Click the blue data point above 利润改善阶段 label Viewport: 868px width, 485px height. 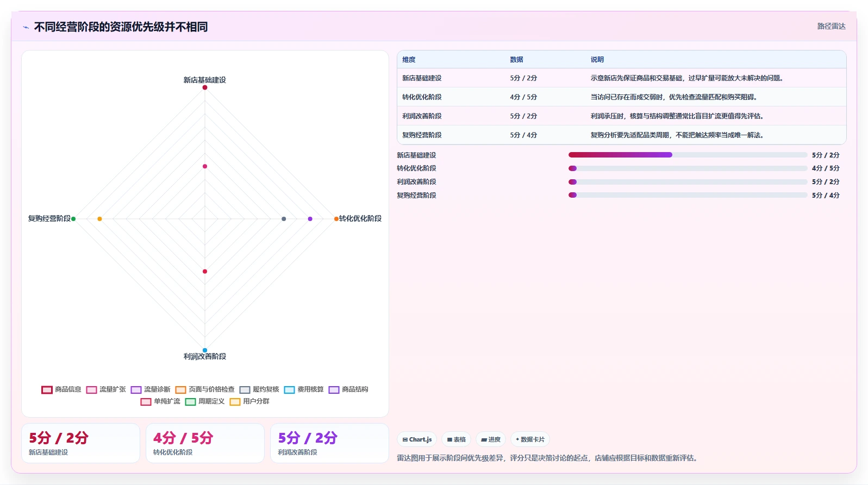coord(205,350)
